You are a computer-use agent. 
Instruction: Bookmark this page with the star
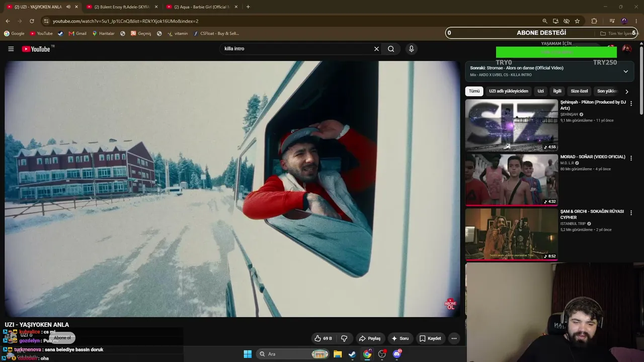577,21
